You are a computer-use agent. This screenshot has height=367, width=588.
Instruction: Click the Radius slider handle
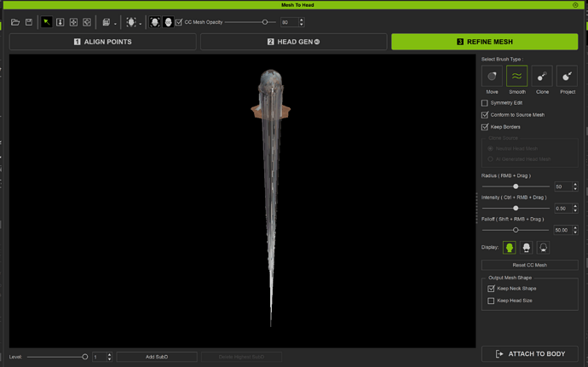[516, 186]
